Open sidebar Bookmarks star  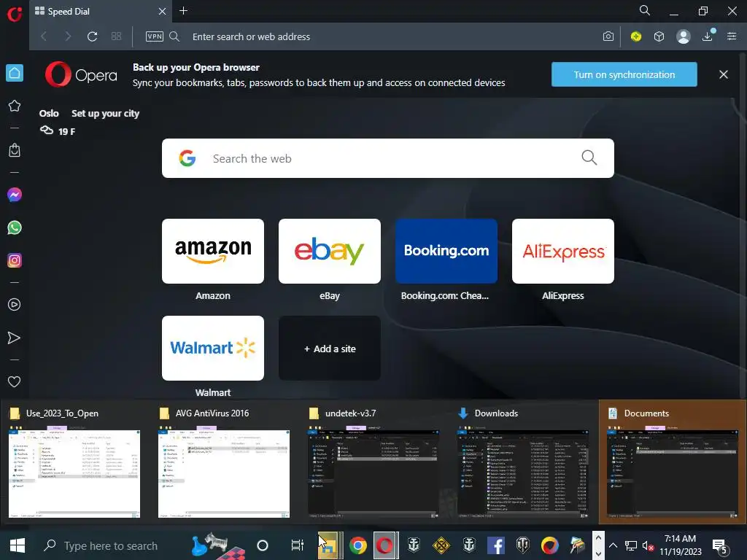(15, 106)
